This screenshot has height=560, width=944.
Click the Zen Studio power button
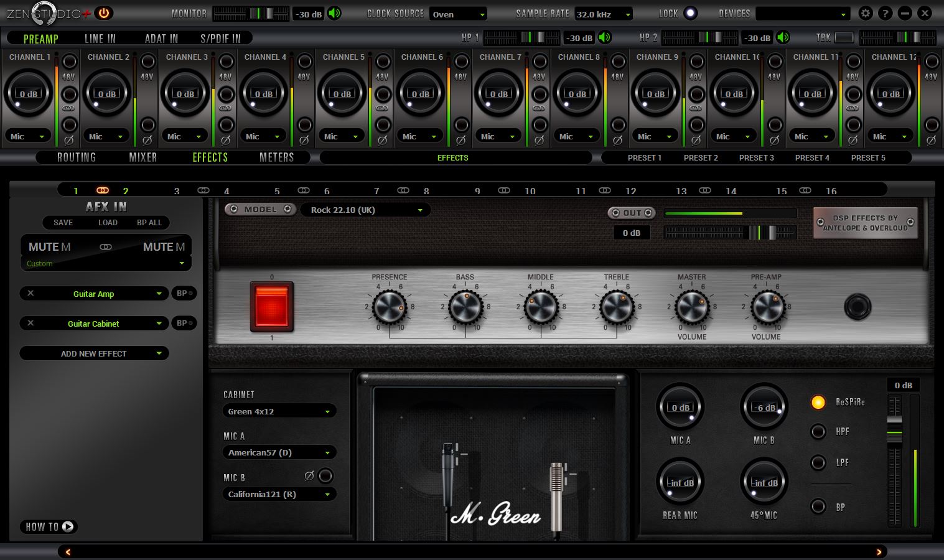pyautogui.click(x=103, y=13)
